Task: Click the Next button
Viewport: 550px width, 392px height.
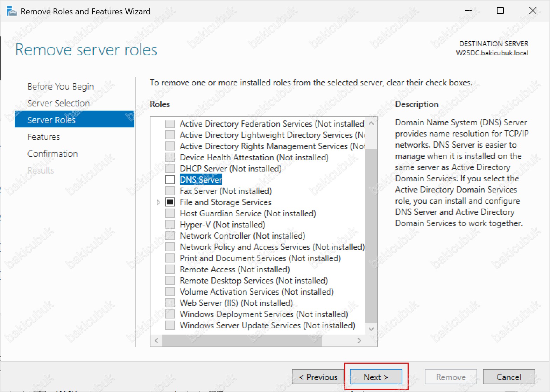Action: [376, 377]
